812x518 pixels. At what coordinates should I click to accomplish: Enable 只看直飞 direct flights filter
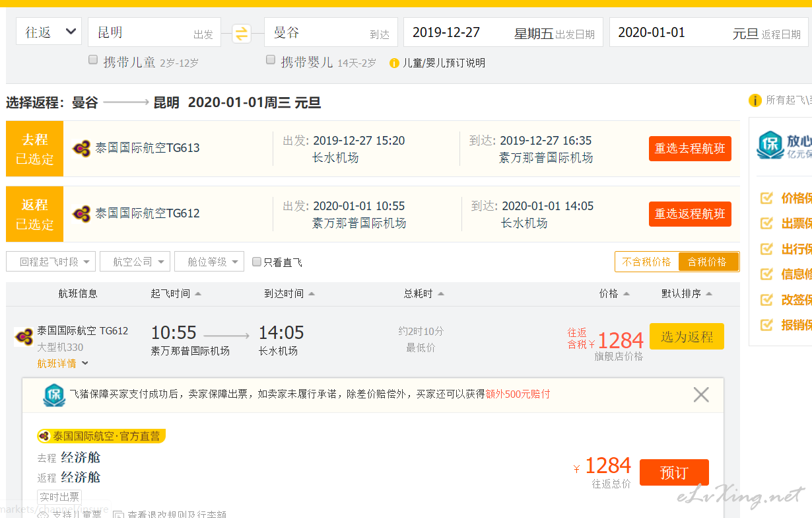pyautogui.click(x=257, y=262)
